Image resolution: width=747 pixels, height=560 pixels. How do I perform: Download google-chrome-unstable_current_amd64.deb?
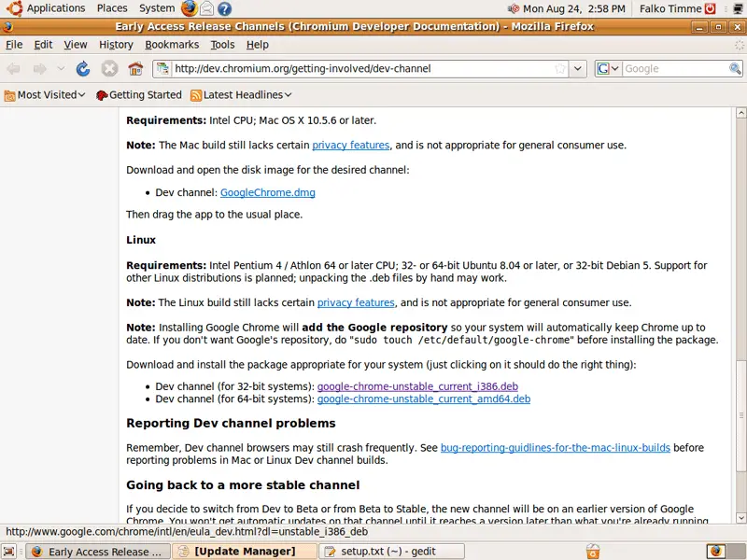(424, 399)
